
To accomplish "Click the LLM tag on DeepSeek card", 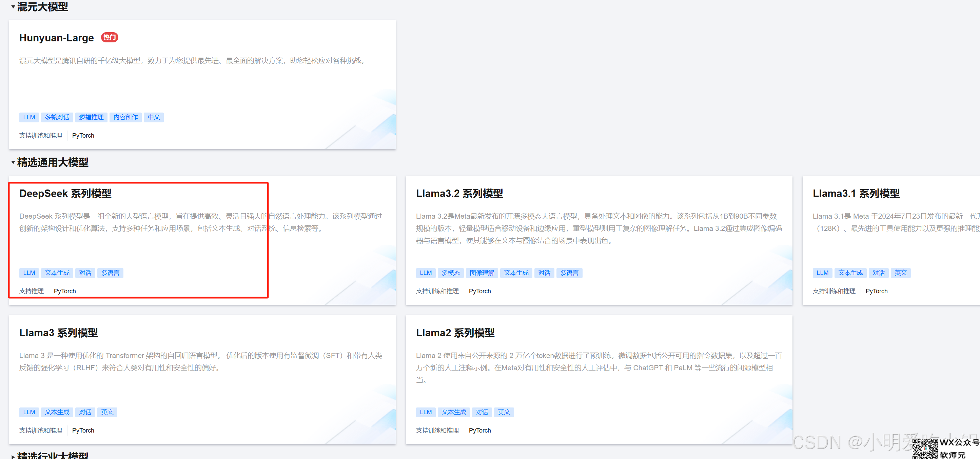I will [29, 273].
